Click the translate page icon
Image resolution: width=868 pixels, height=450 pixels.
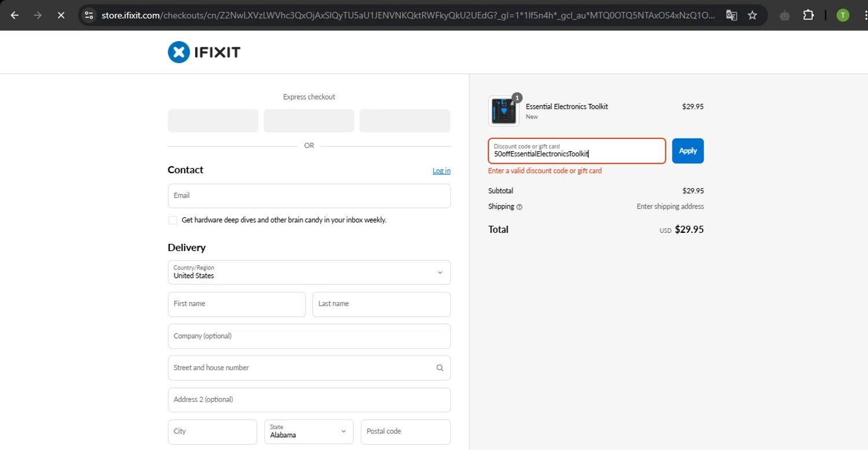(x=731, y=15)
